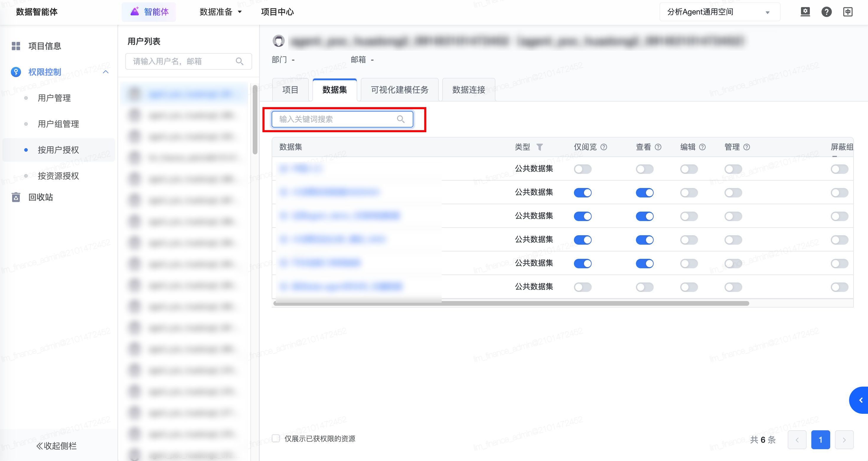
Task: Enable 管理 toggle in fifth dataset row
Action: tap(733, 263)
